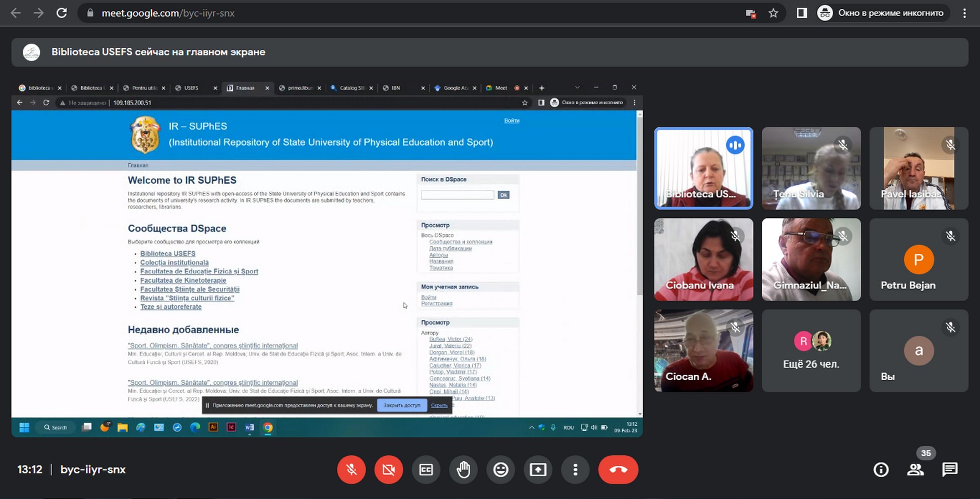The height and width of the screenshot is (499, 980).
Task: Click Illustrator icon in shared taskbar
Action: click(213, 427)
